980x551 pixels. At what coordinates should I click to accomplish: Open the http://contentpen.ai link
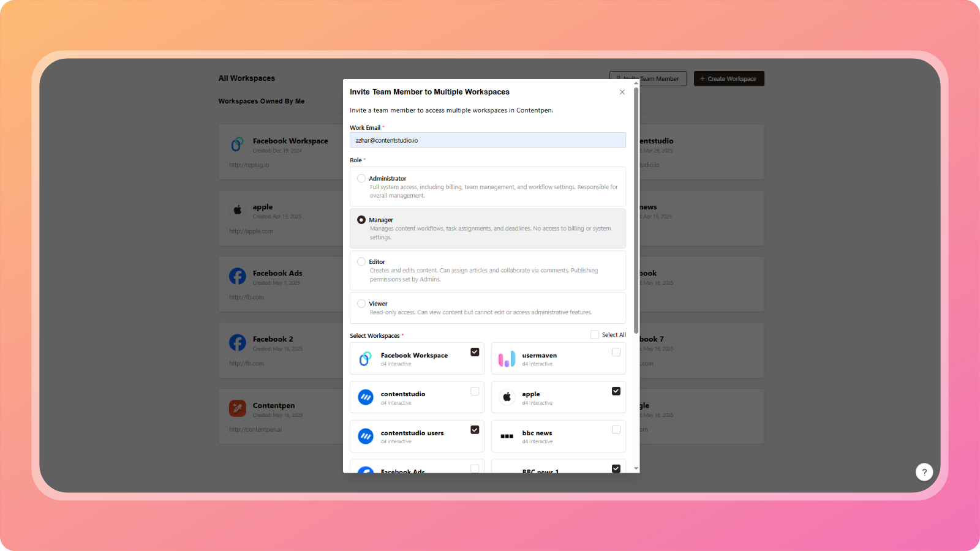pyautogui.click(x=255, y=430)
